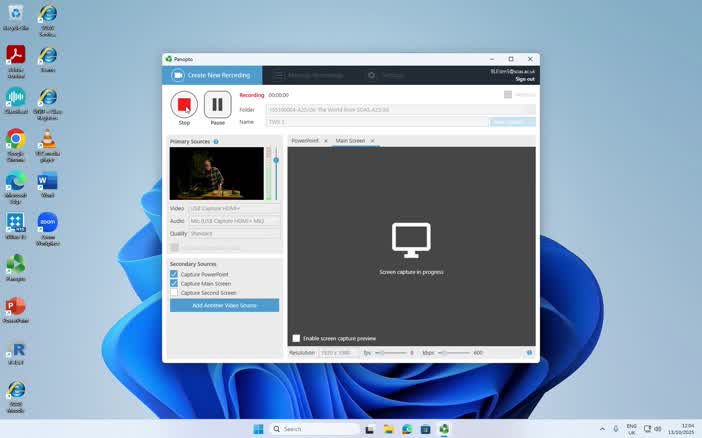Click the monitor icon in capture area

(411, 240)
